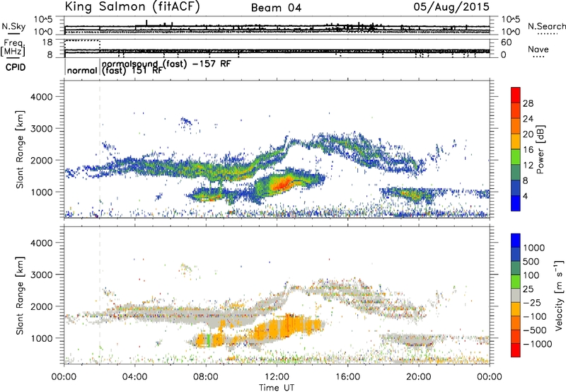Click the "28" tick on Power colorbar
The height and width of the screenshot is (392, 566).
pos(528,103)
